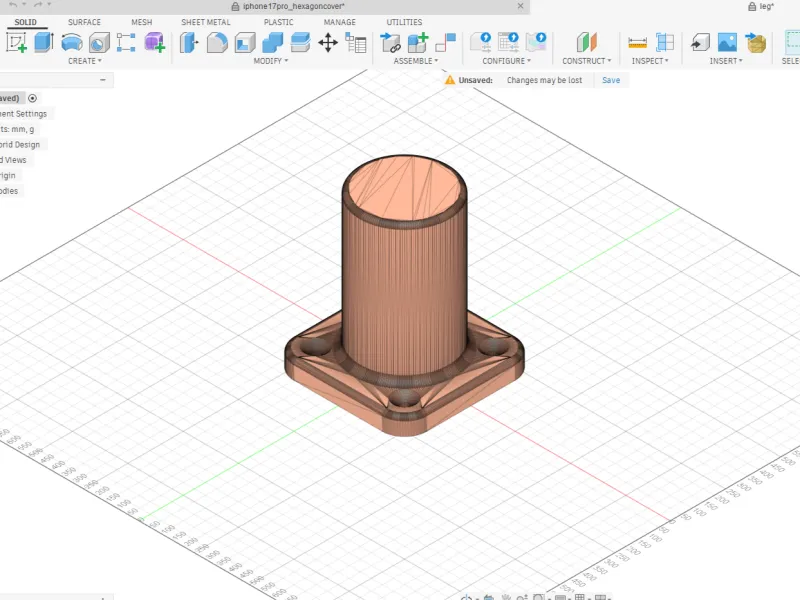The width and height of the screenshot is (800, 600).
Task: Click the Save link in unsaved warning
Action: (611, 80)
